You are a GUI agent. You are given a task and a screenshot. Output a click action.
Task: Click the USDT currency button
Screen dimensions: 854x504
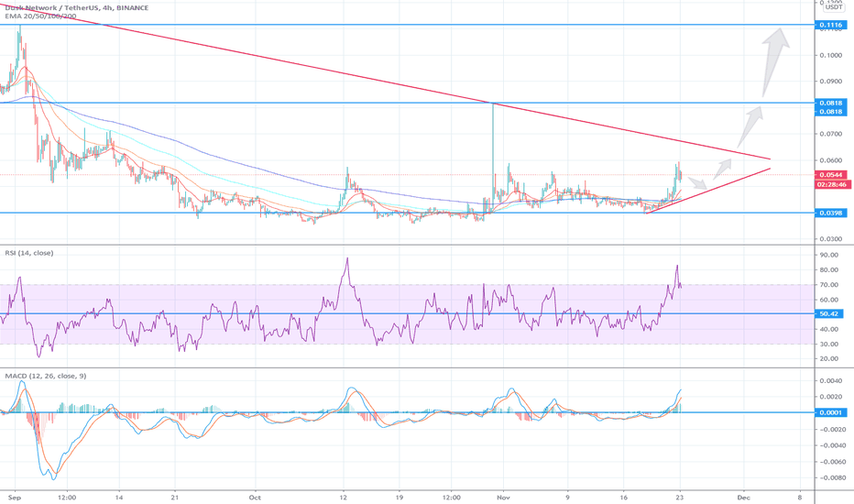[833, 7]
